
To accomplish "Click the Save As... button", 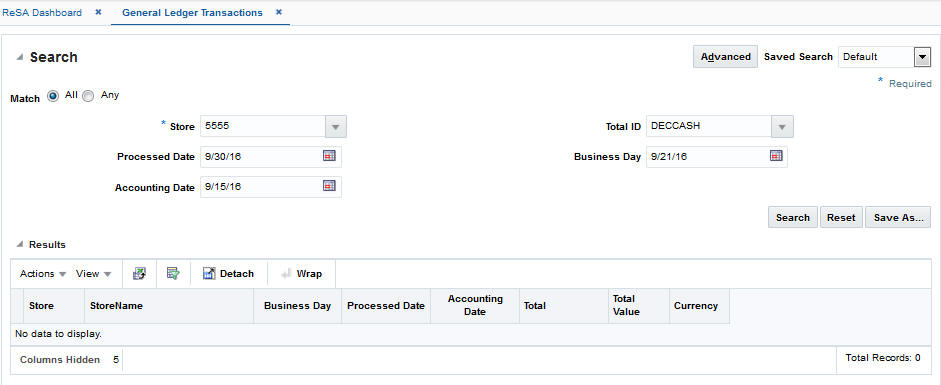I will tap(898, 218).
